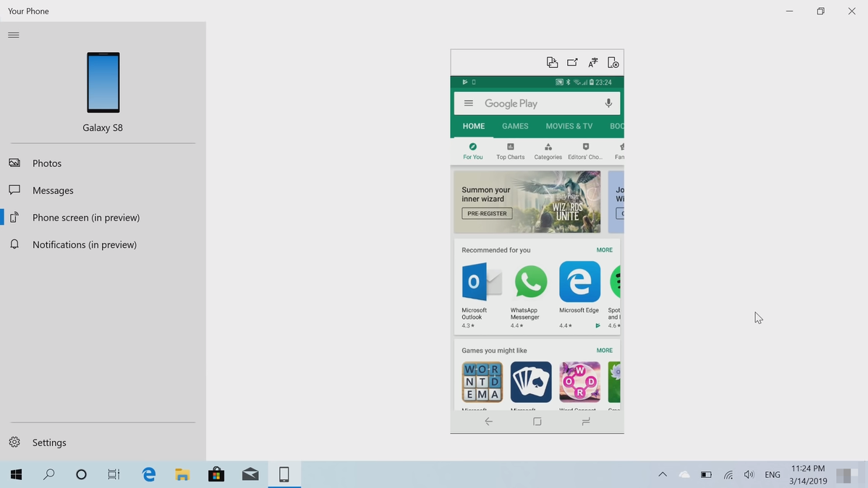Open Categories
The image size is (868, 488).
coord(548,152)
